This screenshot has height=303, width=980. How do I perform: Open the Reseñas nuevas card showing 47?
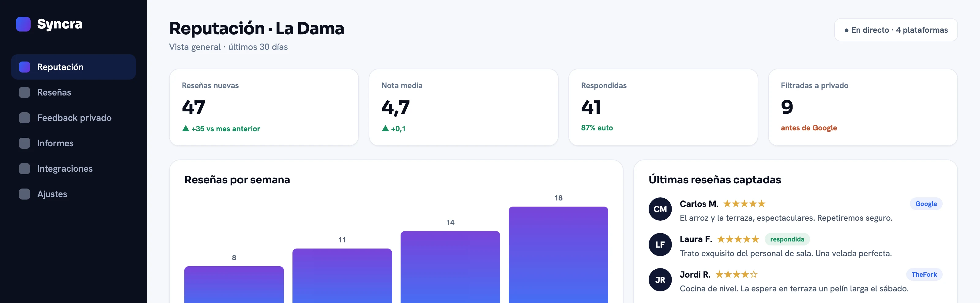point(264,107)
